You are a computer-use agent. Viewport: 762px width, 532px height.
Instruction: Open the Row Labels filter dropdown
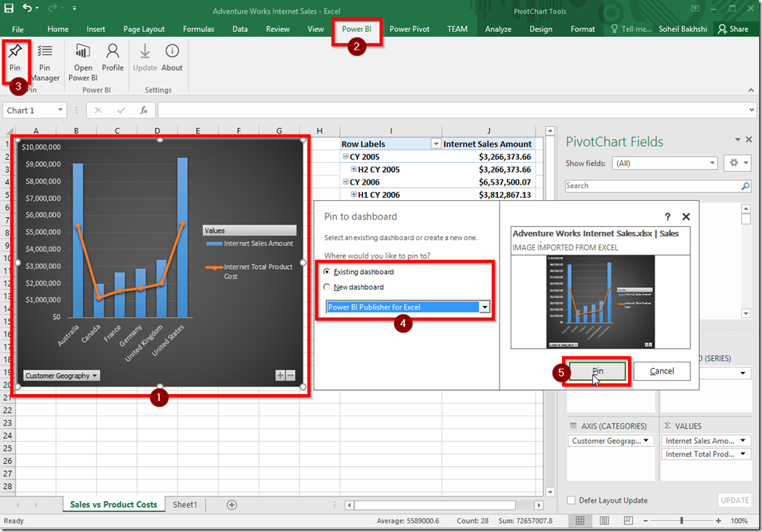[436, 144]
